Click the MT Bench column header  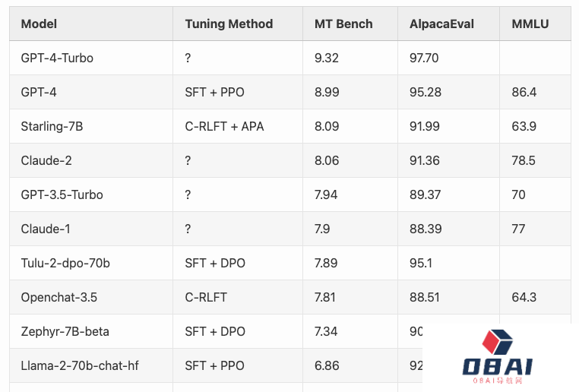click(x=343, y=24)
